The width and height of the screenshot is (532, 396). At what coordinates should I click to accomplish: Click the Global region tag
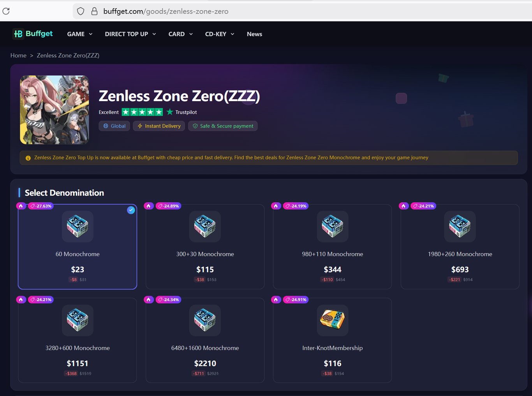pos(114,126)
